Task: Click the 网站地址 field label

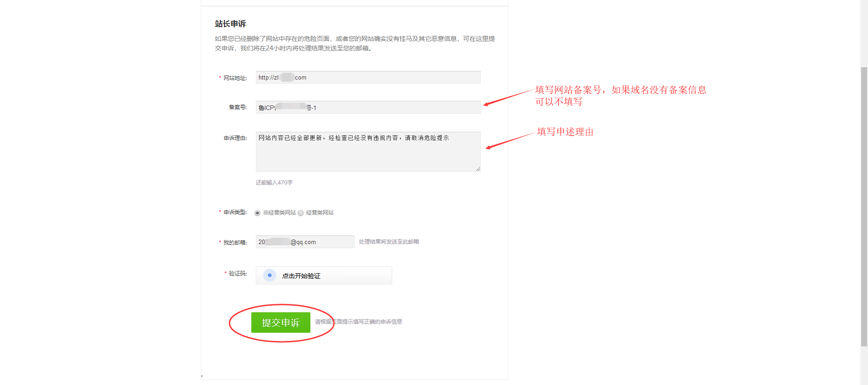Action: click(235, 78)
